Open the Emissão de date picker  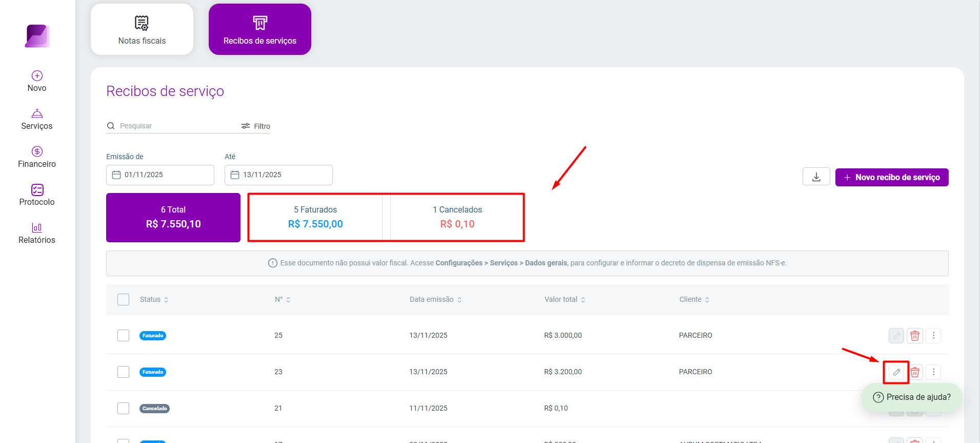click(x=160, y=175)
